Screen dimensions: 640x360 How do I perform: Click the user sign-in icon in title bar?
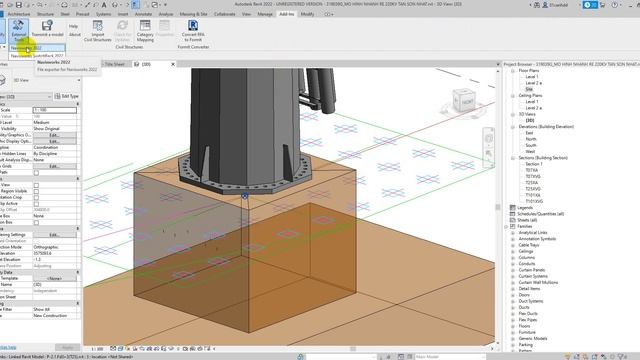544,5
